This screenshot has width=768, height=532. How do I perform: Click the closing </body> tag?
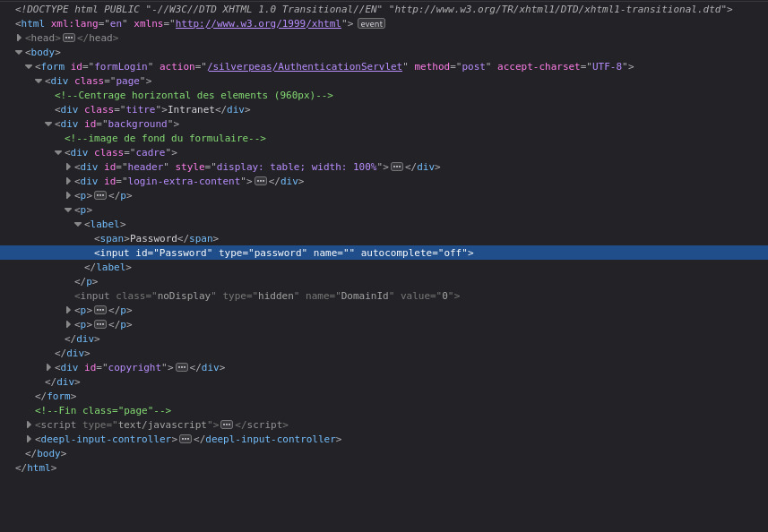click(x=46, y=453)
